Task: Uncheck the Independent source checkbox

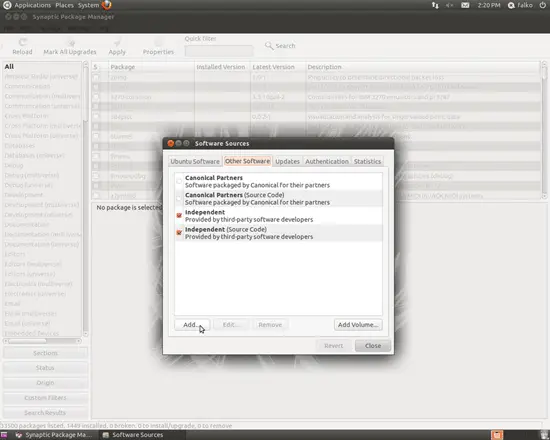Action: click(179, 215)
